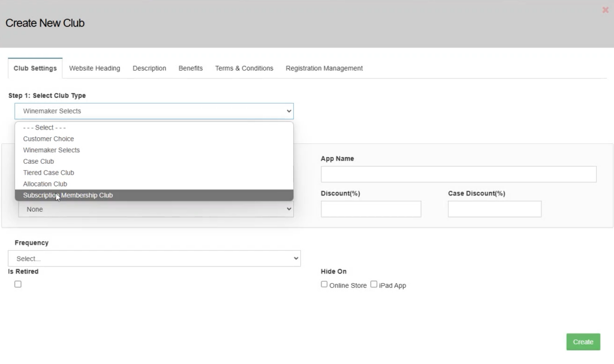
Task: Choose Allocation Club from the type list
Action: [x=44, y=183]
